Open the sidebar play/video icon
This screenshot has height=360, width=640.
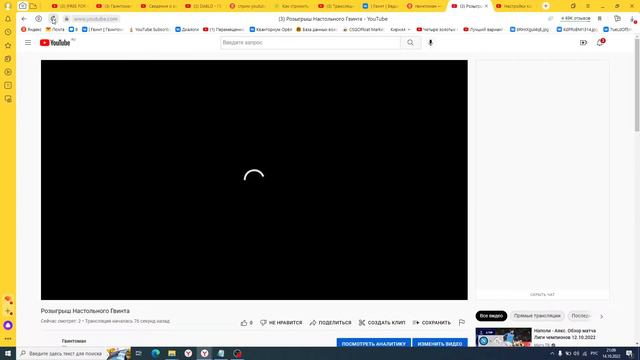(8, 72)
